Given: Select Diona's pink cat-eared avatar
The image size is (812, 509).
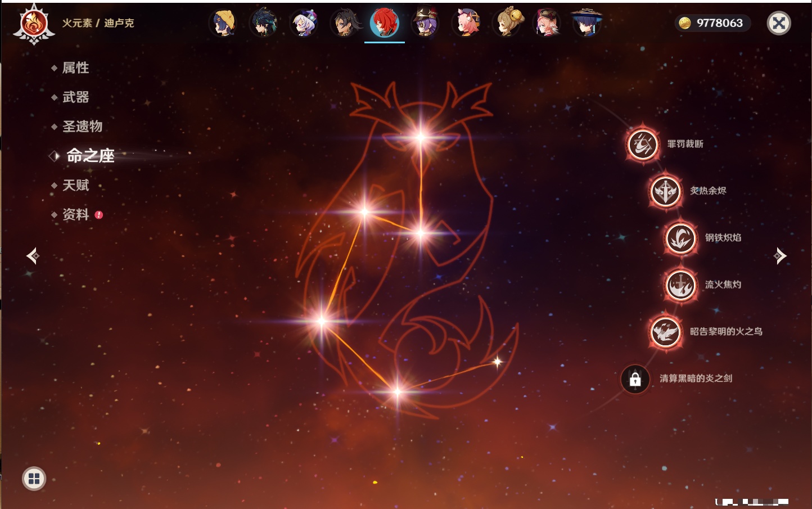Looking at the screenshot, I should point(466,23).
